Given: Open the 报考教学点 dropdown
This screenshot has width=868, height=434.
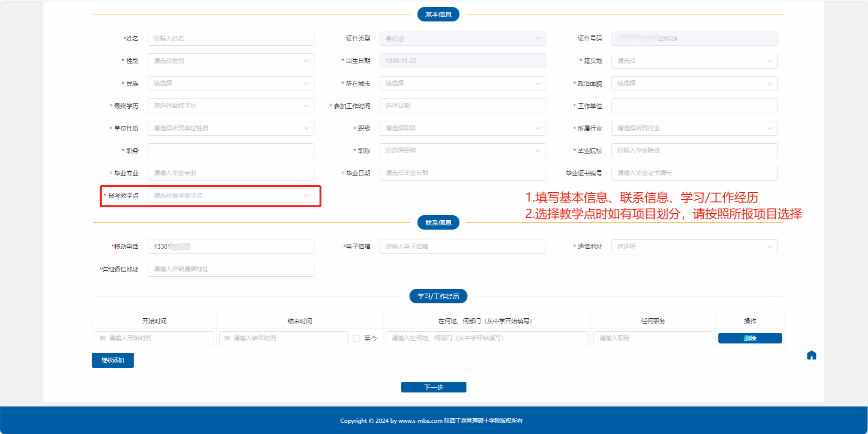Looking at the screenshot, I should tap(231, 196).
